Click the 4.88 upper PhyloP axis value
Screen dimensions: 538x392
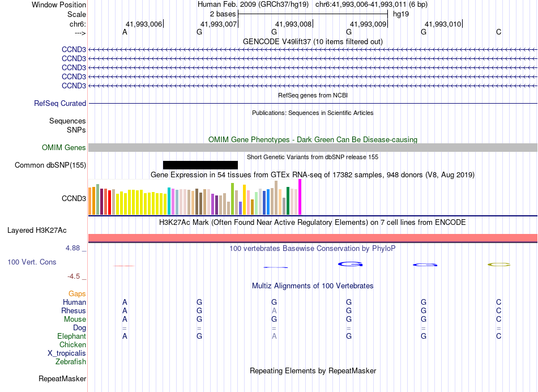coord(72,248)
